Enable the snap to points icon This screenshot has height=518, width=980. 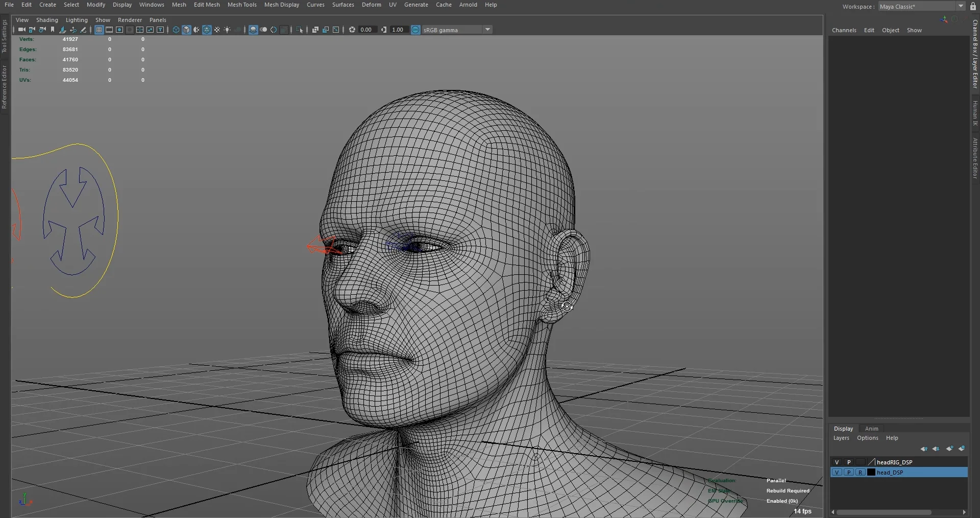[119, 30]
